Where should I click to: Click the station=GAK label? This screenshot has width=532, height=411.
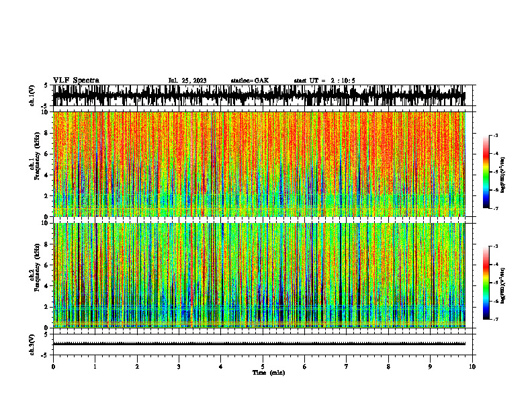250,81
